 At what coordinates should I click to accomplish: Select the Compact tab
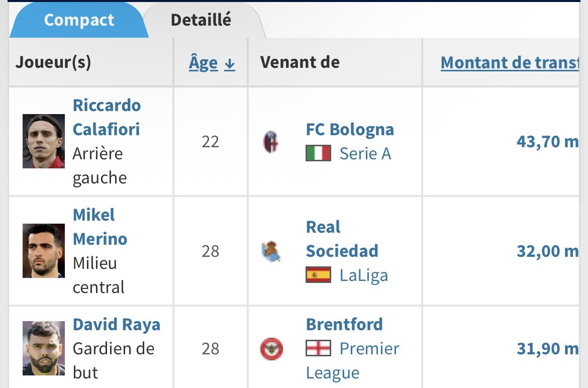click(x=79, y=20)
